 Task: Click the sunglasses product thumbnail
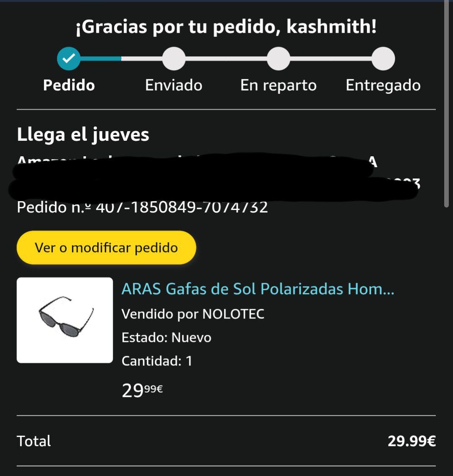coord(65,320)
